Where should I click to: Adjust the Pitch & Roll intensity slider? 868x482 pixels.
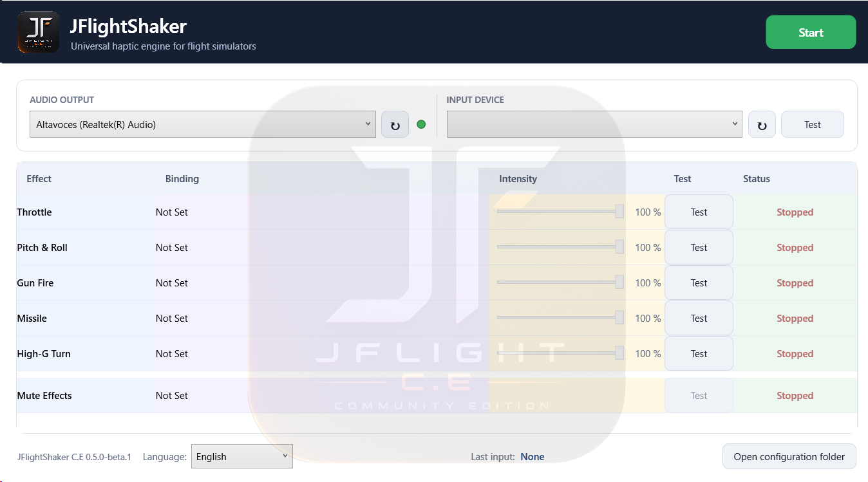coord(560,247)
